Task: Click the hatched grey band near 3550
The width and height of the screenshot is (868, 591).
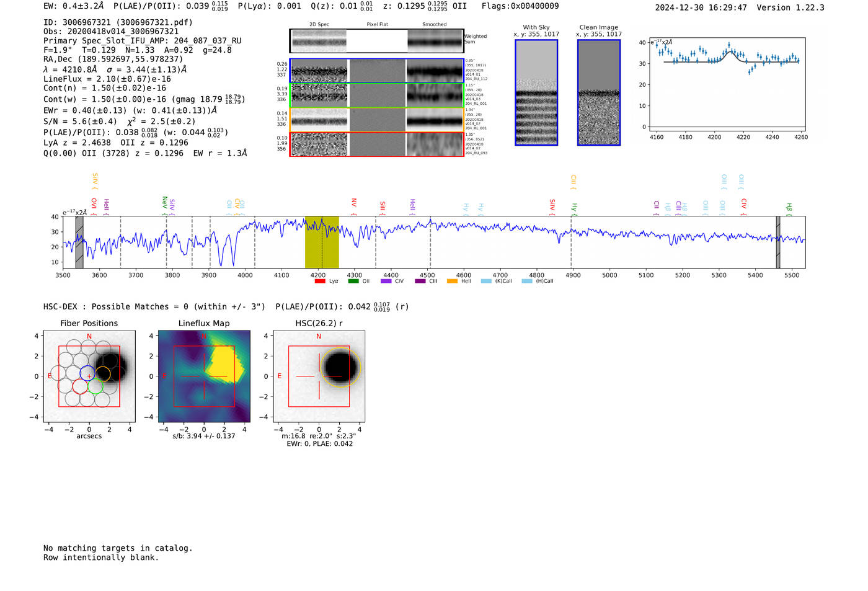Action: click(79, 242)
